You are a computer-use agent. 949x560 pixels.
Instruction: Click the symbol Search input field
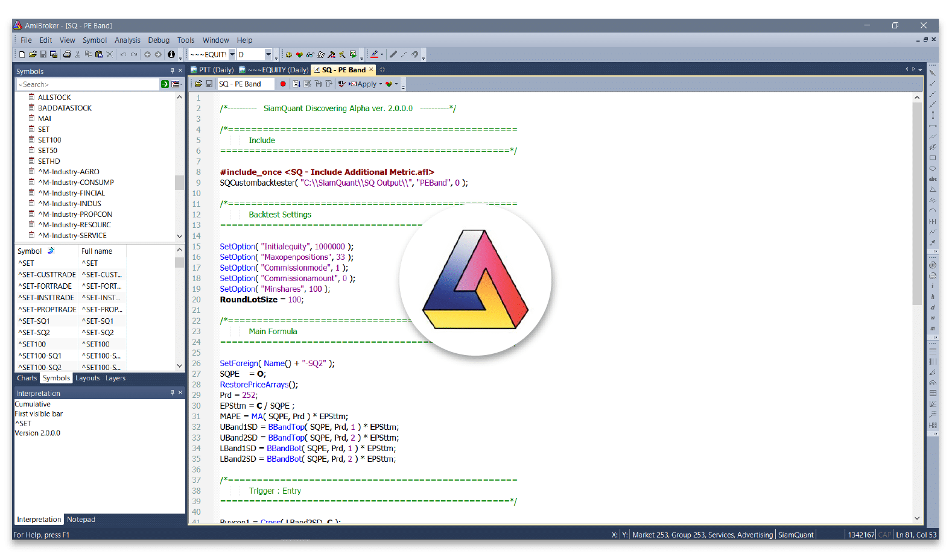[87, 84]
